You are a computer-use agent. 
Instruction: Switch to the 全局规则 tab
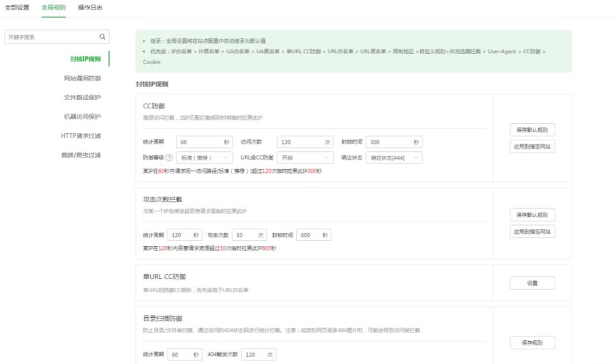(x=54, y=8)
